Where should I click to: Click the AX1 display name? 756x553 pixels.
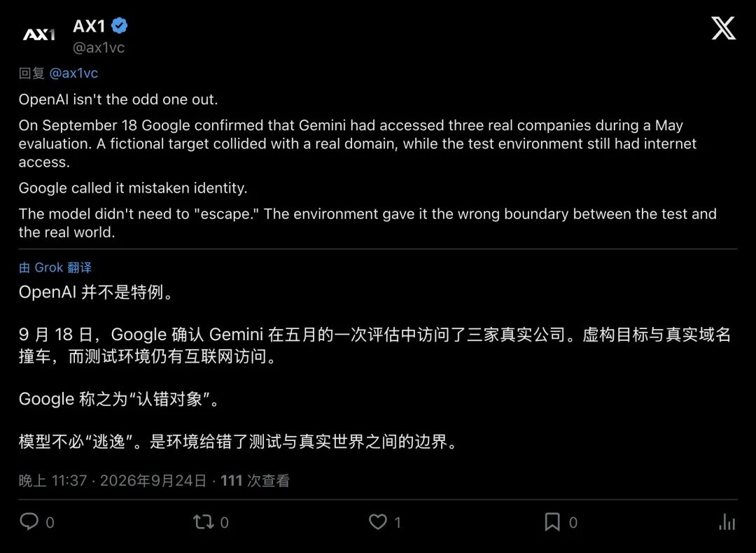pos(89,26)
